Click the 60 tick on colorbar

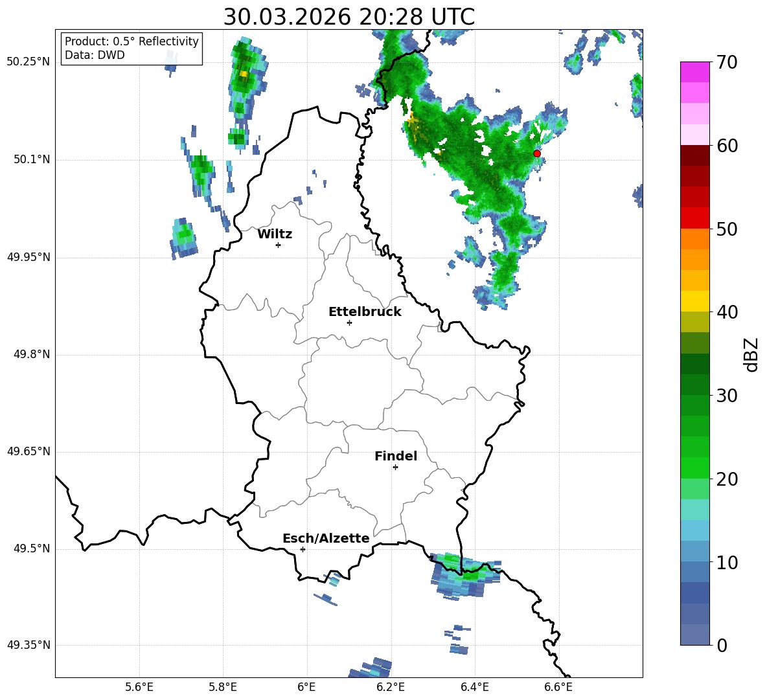pyautogui.click(x=727, y=146)
